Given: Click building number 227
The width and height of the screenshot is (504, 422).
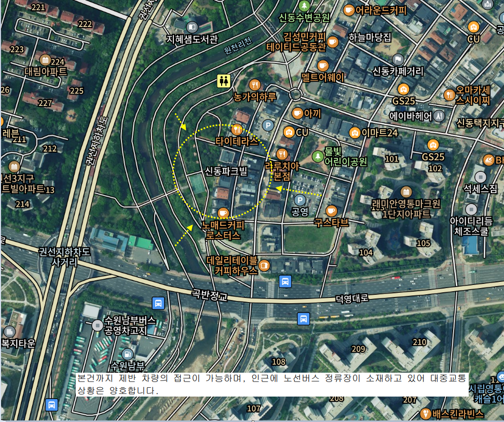Looking at the screenshot, I should point(45,103).
